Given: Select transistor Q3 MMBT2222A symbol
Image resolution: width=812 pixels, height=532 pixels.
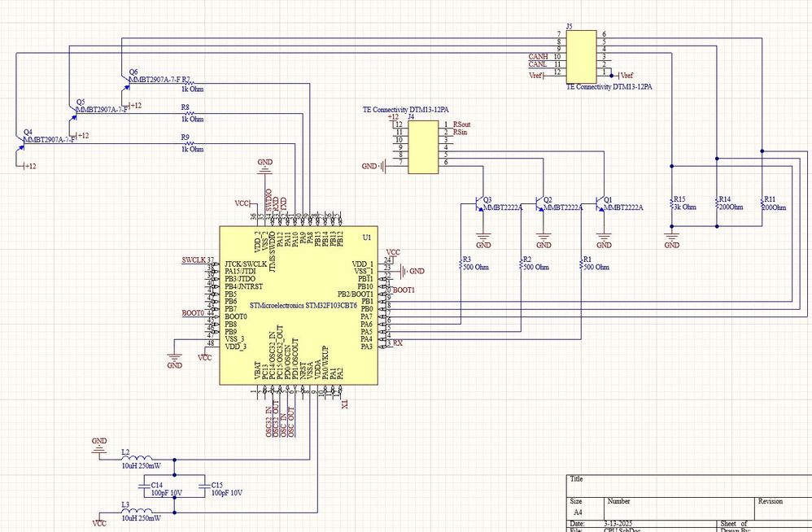Looking at the screenshot, I should (479, 204).
